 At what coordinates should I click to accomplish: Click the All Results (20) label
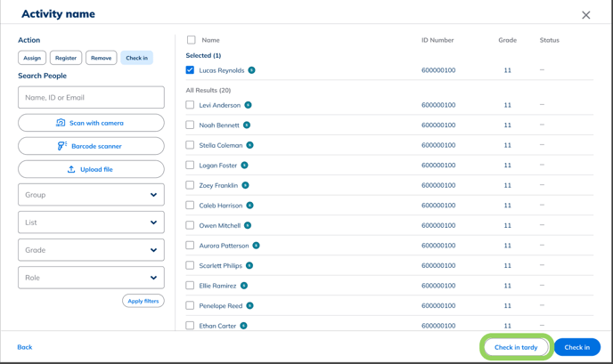point(208,90)
